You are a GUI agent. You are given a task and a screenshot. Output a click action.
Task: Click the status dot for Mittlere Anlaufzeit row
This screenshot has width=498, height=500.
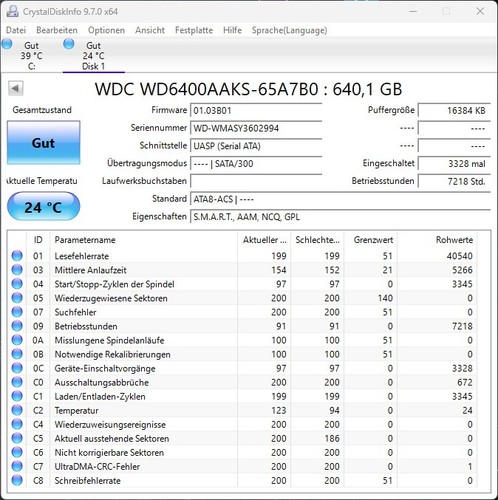point(17,270)
